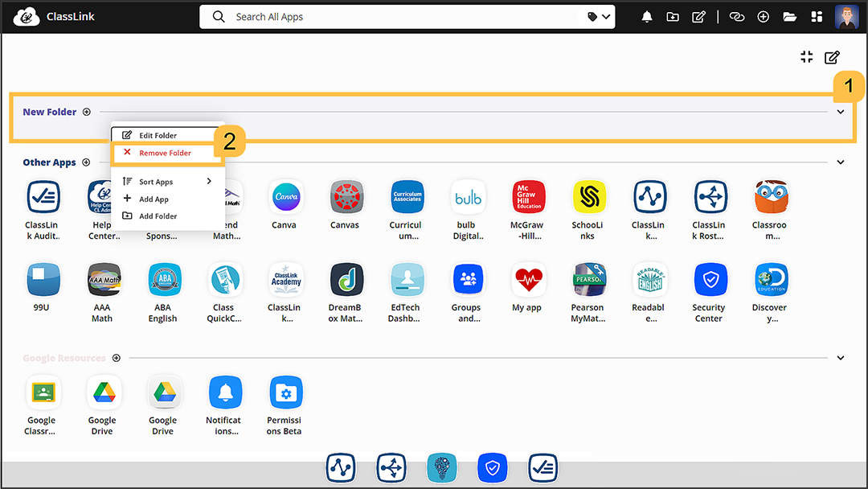This screenshot has width=868, height=489.
Task: Launch the Canvas app
Action: 346,197
